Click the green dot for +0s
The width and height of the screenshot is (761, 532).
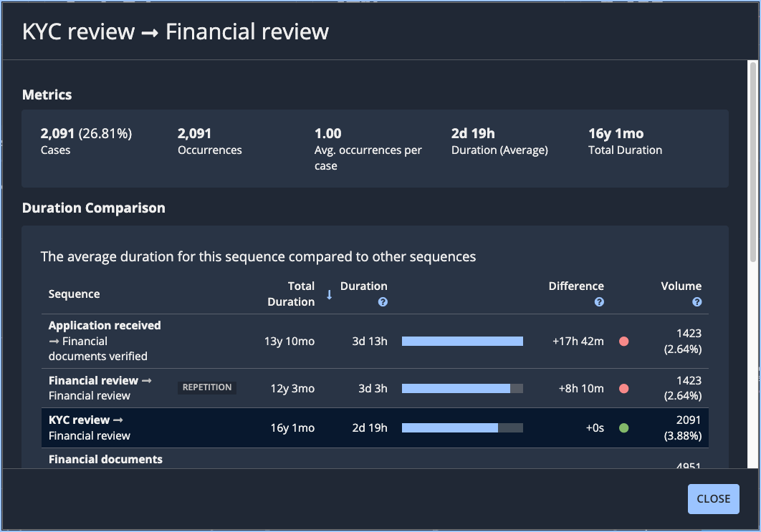coord(624,427)
